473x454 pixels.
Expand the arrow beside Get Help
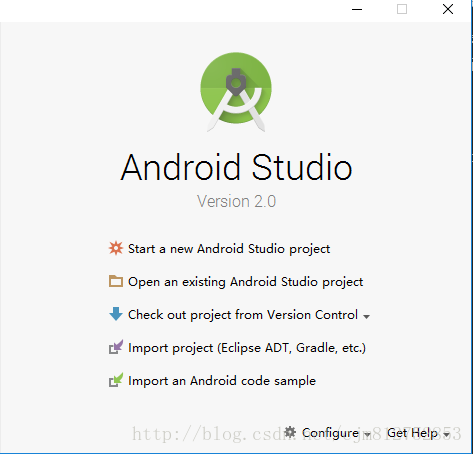[x=447, y=435]
